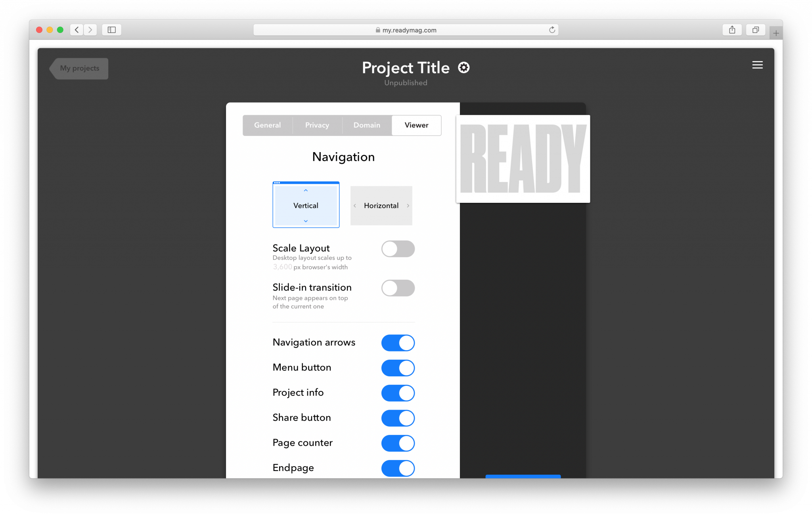Click the horizontal navigation layout icon

(x=381, y=205)
